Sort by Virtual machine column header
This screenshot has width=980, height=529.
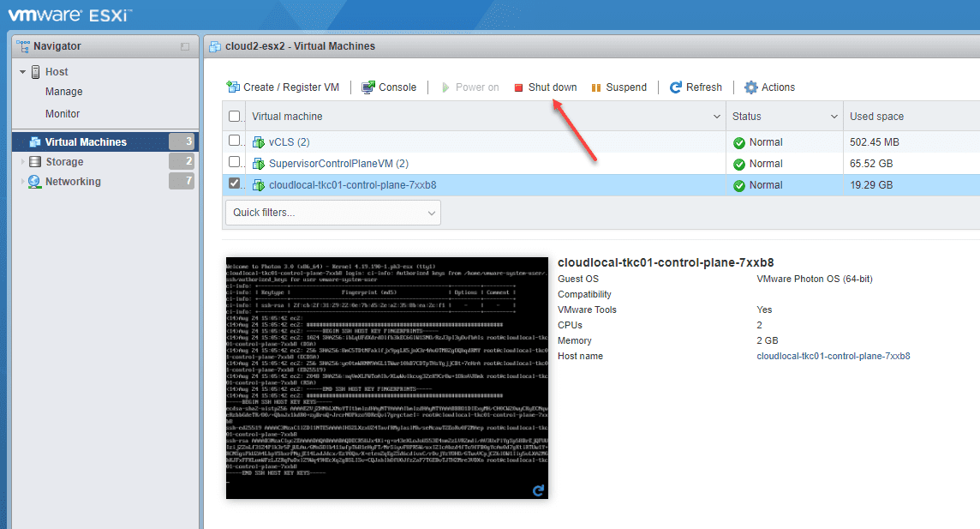[287, 117]
